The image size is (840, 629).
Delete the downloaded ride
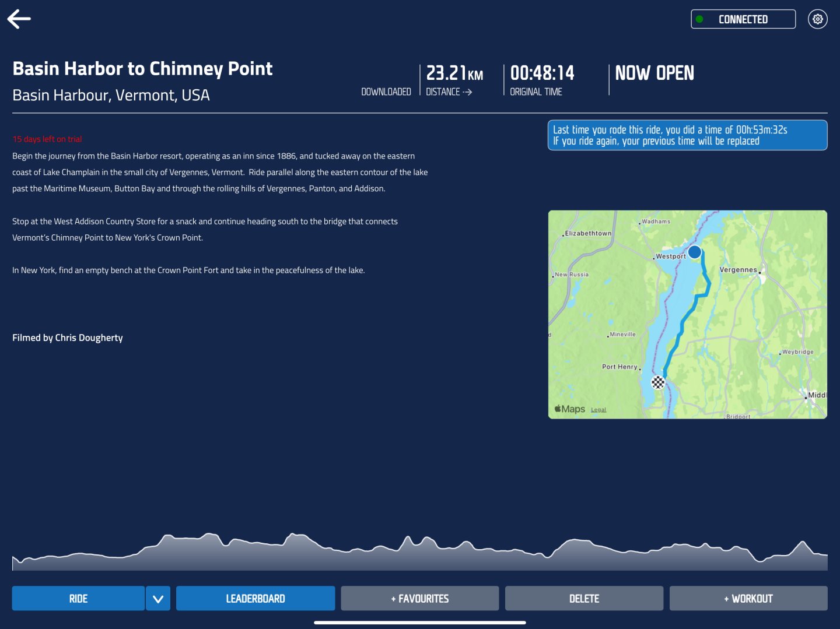[584, 599]
